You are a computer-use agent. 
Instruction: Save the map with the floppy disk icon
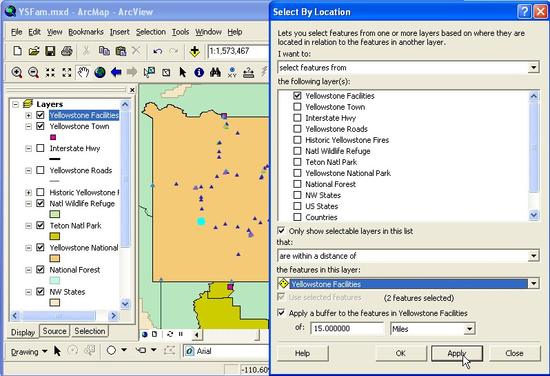[x=50, y=51]
